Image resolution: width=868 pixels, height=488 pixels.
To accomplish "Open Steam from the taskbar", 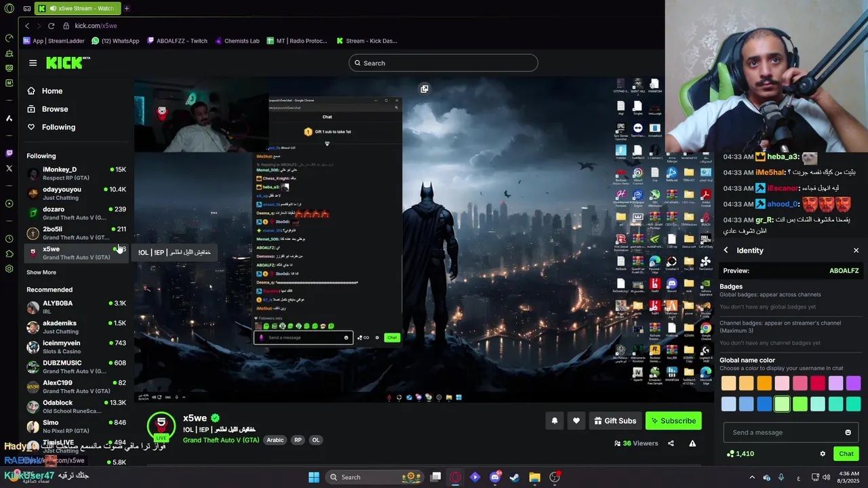I will click(515, 477).
